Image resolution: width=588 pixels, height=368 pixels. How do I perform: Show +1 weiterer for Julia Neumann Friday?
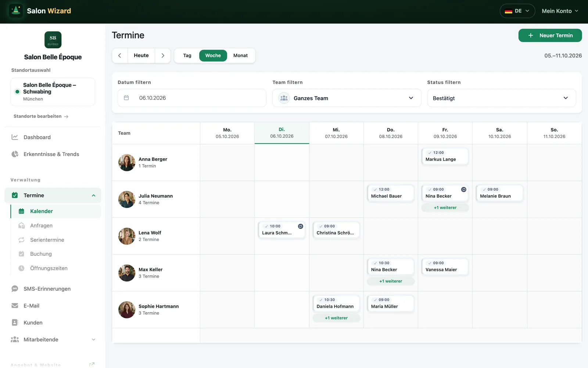(x=445, y=208)
